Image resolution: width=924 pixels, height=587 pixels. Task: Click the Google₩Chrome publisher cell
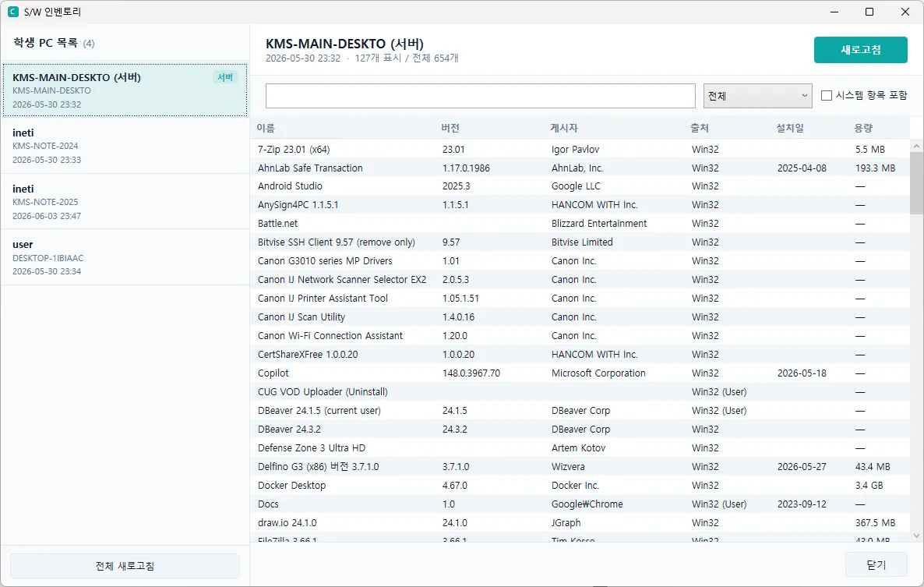pos(587,504)
